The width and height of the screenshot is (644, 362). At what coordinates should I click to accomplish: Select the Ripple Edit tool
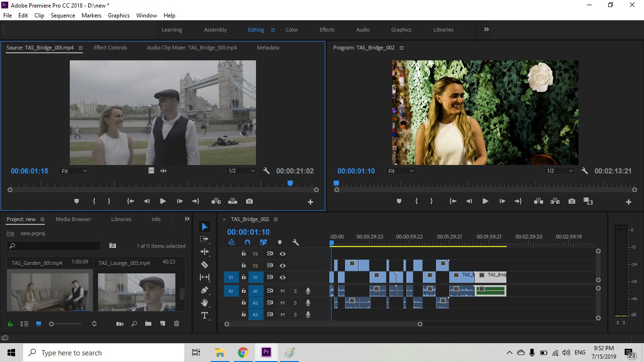[x=205, y=252]
